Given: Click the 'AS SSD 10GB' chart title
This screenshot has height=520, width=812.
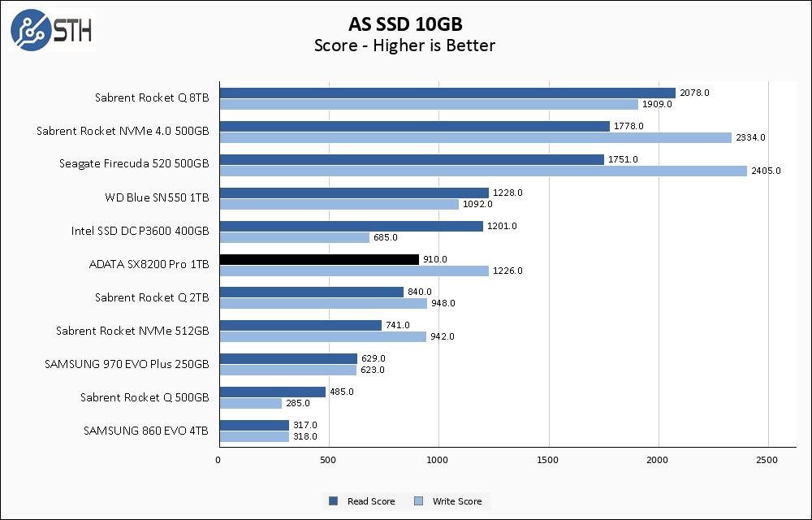Looking at the screenshot, I should pyautogui.click(x=405, y=24).
